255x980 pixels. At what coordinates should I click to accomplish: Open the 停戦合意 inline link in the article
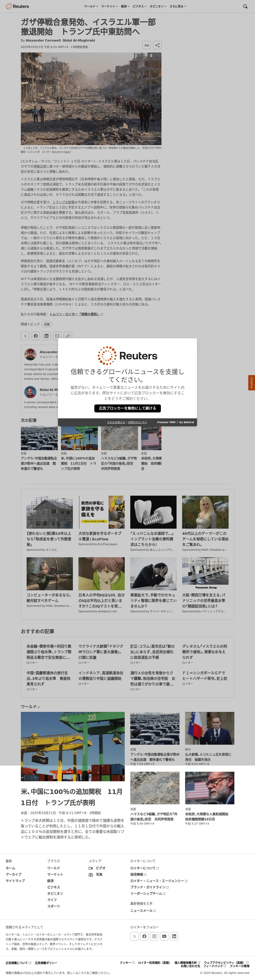pyautogui.click(x=40, y=166)
